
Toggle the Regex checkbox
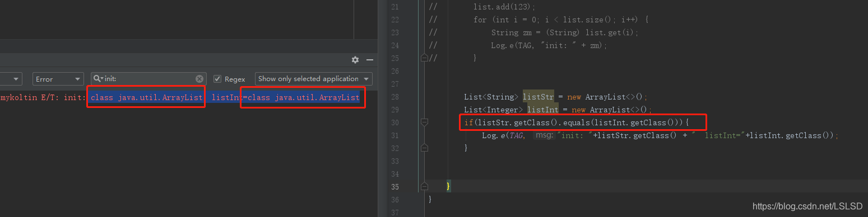point(218,79)
